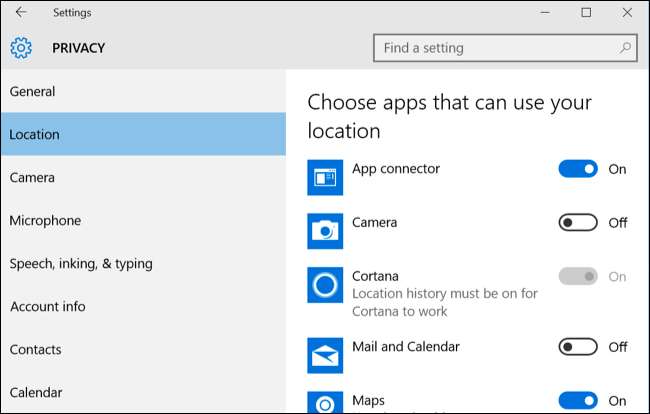Click the Privacy gear icon
The image size is (650, 414).
(x=21, y=48)
